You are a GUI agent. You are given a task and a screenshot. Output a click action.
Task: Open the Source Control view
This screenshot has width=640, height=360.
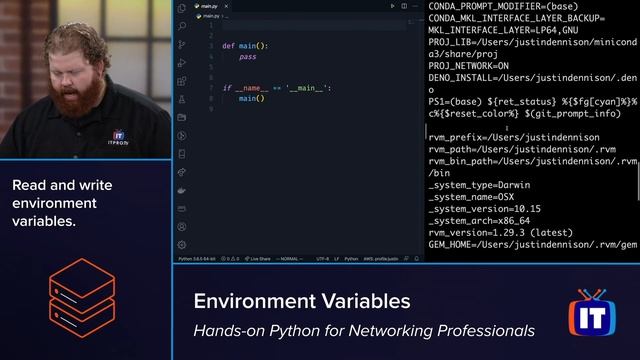coord(182,44)
